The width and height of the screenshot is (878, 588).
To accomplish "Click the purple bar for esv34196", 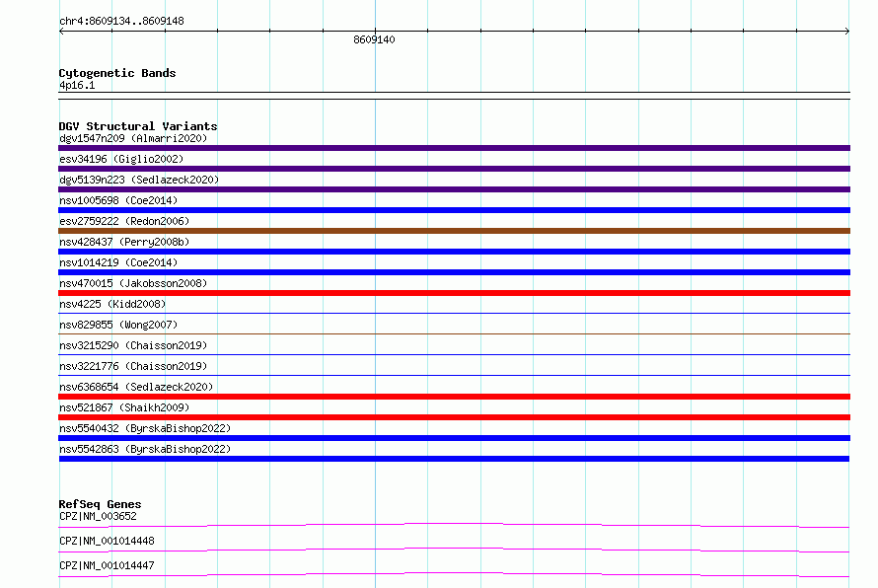I will coord(454,169).
